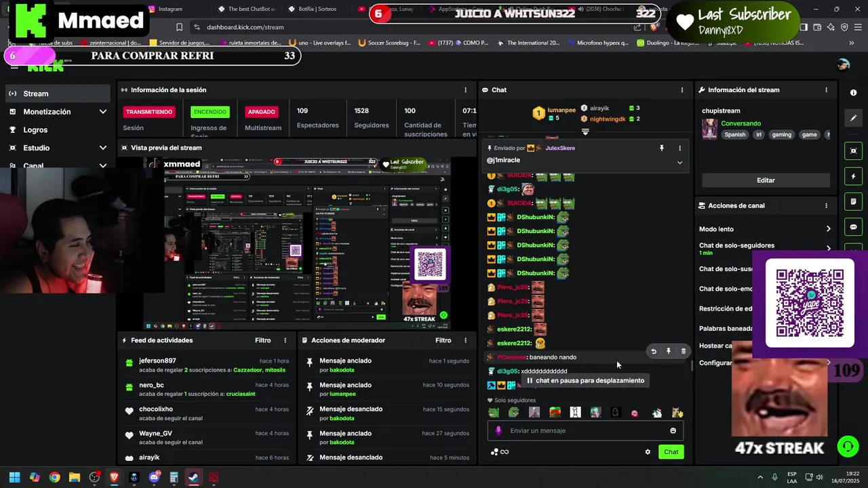Select the pink Kirby emote
This screenshot has width=868, height=488.
click(634, 413)
